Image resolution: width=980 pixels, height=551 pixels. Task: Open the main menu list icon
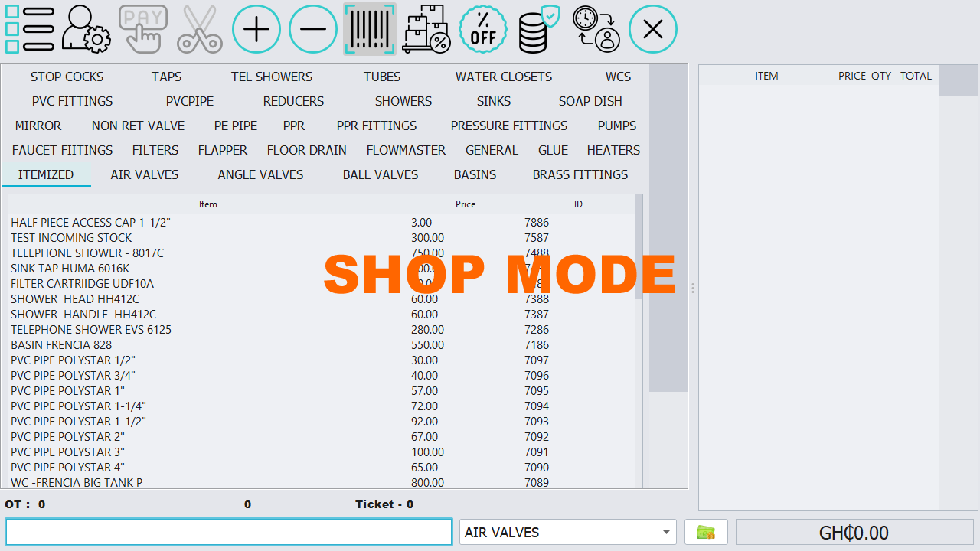29,29
